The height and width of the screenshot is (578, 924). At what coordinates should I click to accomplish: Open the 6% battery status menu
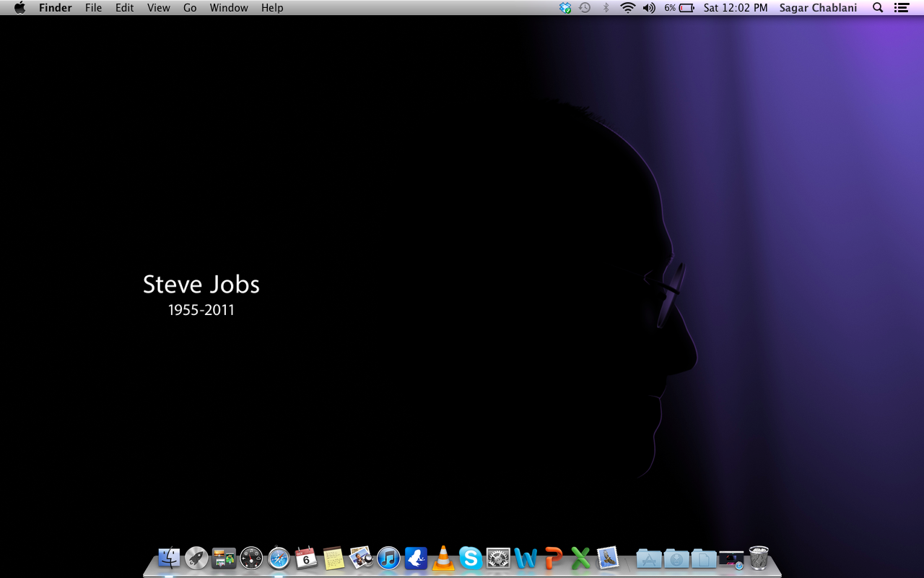click(679, 8)
